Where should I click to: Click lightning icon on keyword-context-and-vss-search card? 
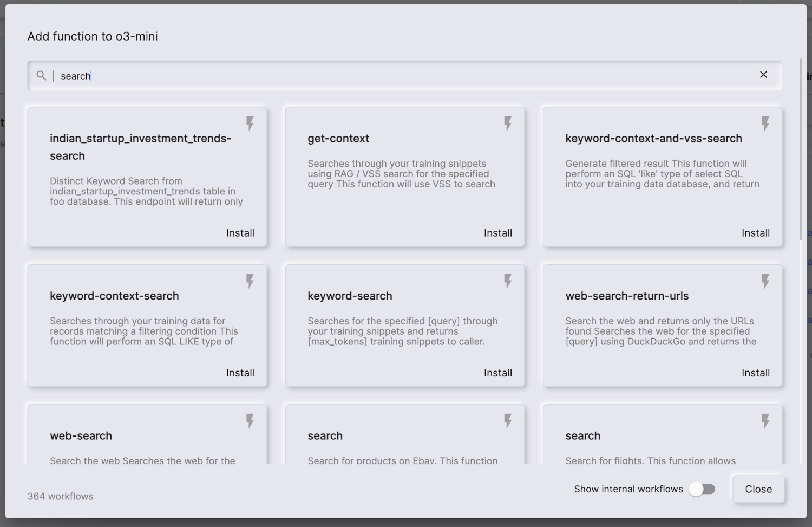point(765,123)
